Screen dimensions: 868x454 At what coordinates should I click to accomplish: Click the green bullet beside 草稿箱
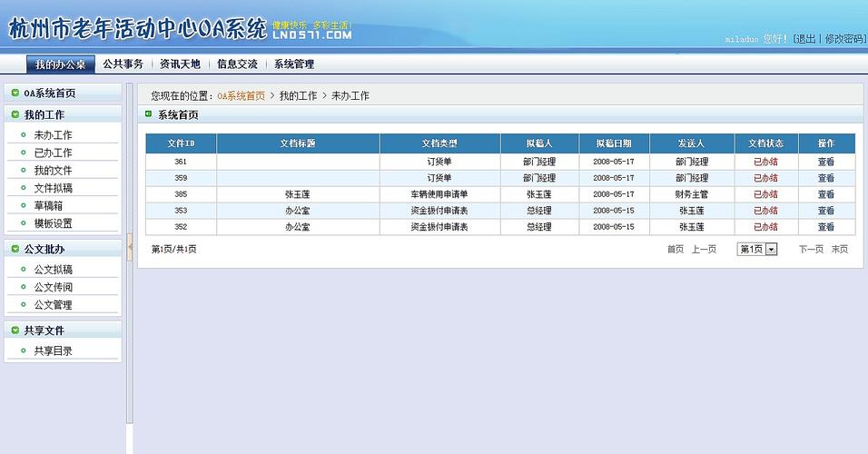(24, 205)
